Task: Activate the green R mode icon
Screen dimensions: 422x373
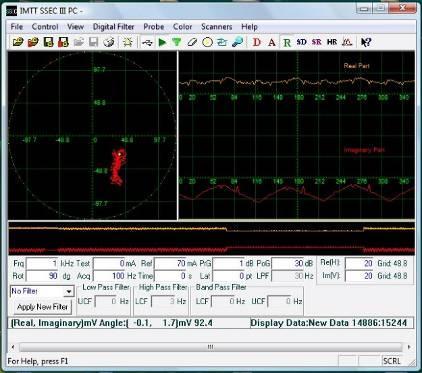Action: [x=287, y=42]
